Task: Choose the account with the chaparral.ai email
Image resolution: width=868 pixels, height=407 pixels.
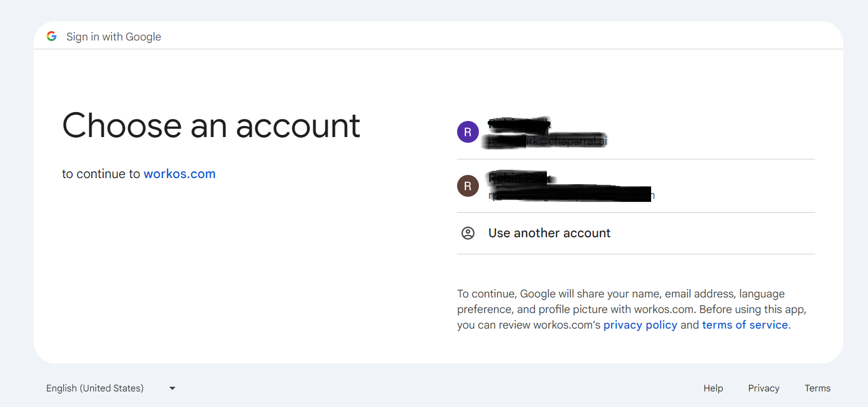Action: click(547, 141)
